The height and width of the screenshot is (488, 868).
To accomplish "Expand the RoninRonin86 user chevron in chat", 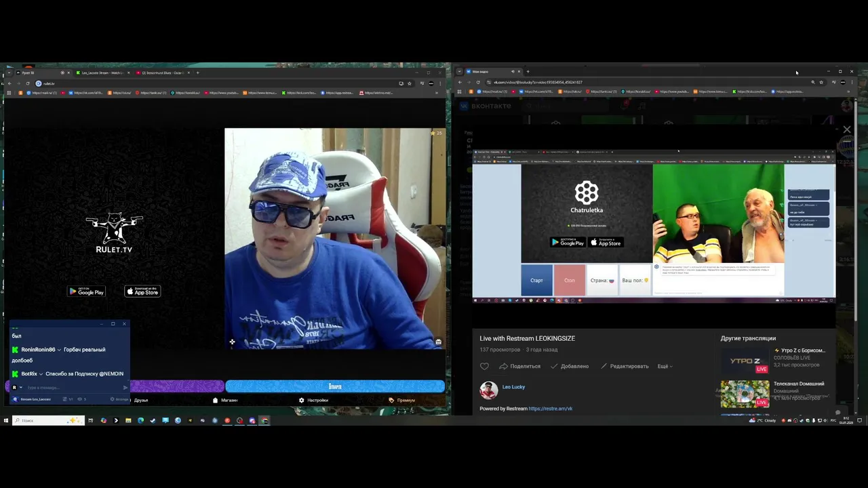I will 60,350.
